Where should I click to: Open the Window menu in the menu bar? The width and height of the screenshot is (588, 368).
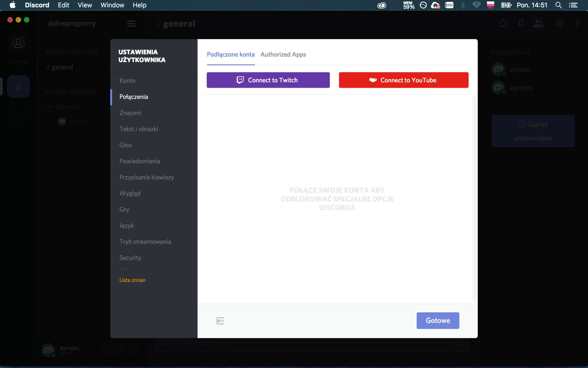point(112,5)
